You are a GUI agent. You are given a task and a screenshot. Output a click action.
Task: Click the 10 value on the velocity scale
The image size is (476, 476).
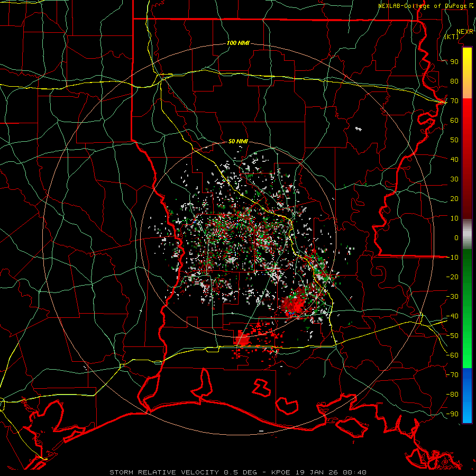[x=454, y=218]
